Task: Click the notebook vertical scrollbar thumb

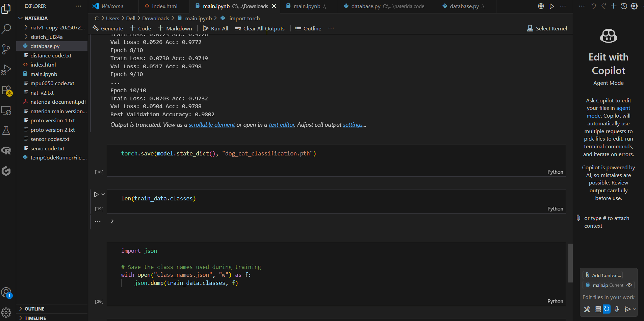Action: (570, 263)
